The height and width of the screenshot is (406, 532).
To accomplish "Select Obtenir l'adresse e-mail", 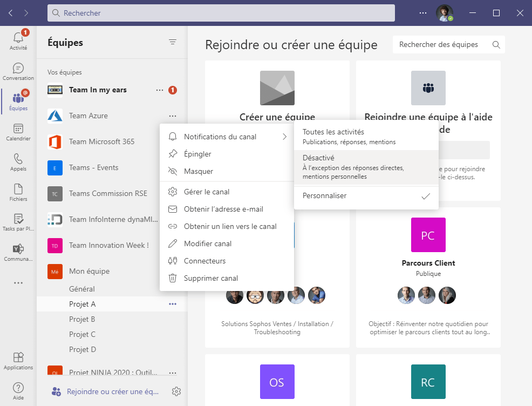I will click(x=227, y=209).
